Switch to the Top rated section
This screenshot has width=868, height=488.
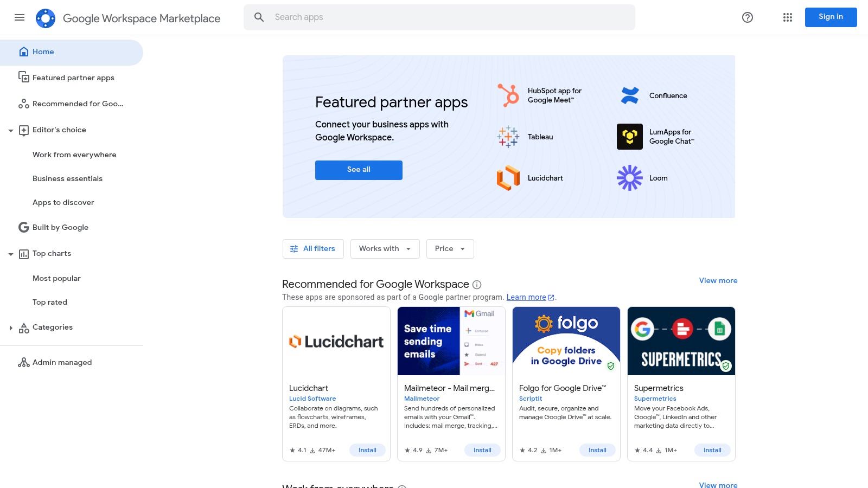(49, 302)
